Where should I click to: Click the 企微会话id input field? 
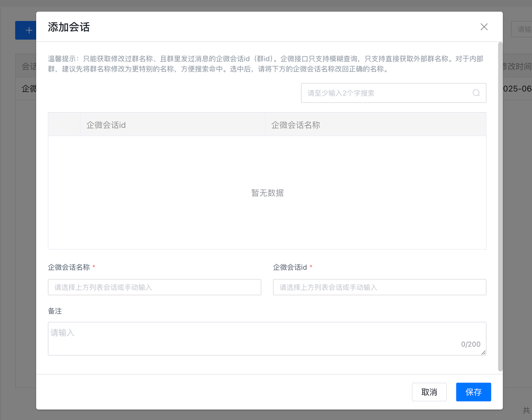click(x=379, y=287)
